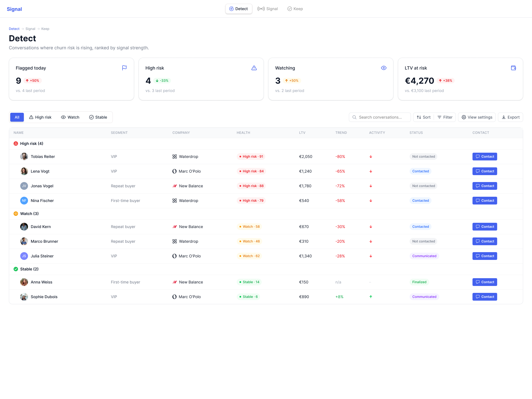Contact Sophie Dubois

(485, 297)
